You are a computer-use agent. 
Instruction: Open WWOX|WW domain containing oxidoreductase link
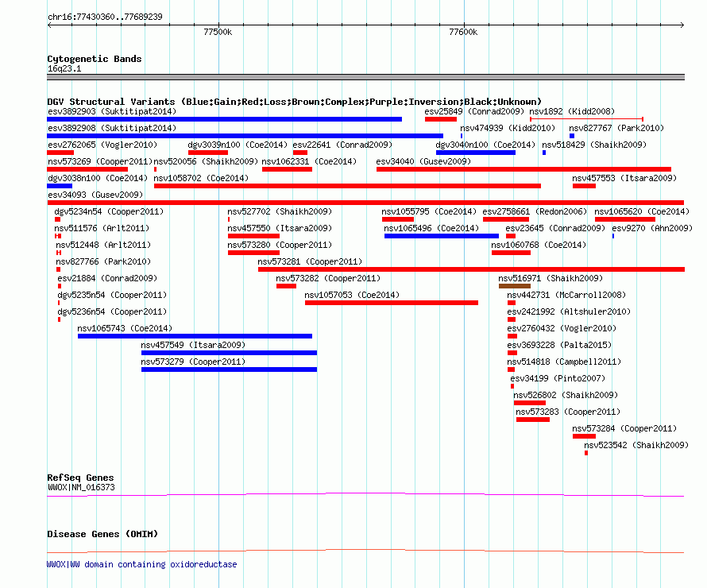141,564
